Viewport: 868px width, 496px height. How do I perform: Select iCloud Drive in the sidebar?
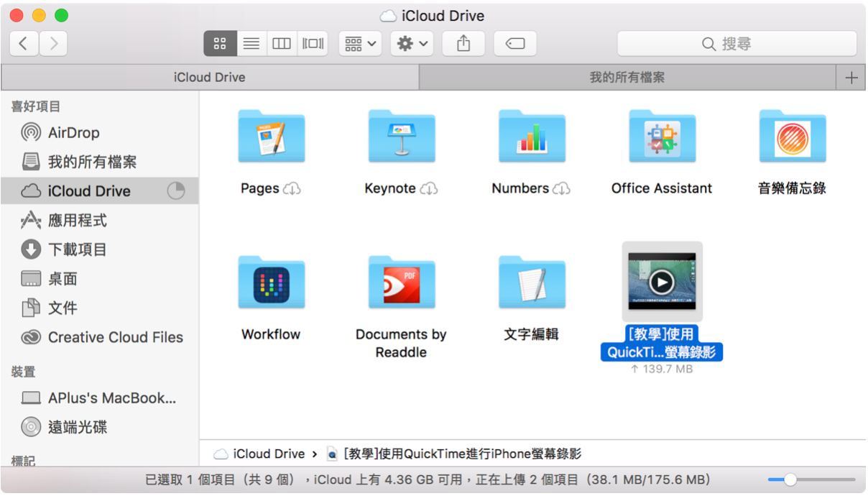(99, 190)
